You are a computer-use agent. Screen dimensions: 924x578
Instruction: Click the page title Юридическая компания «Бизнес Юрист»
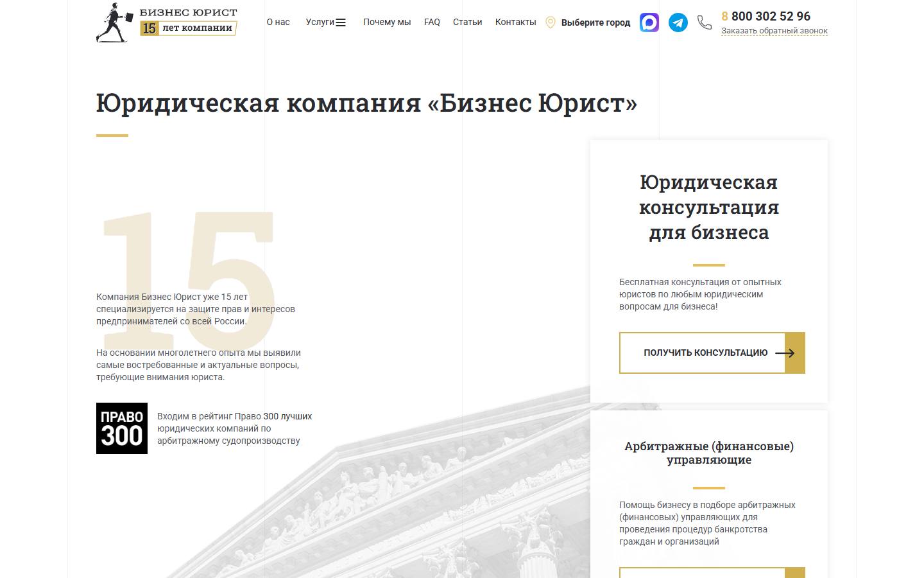(366, 103)
